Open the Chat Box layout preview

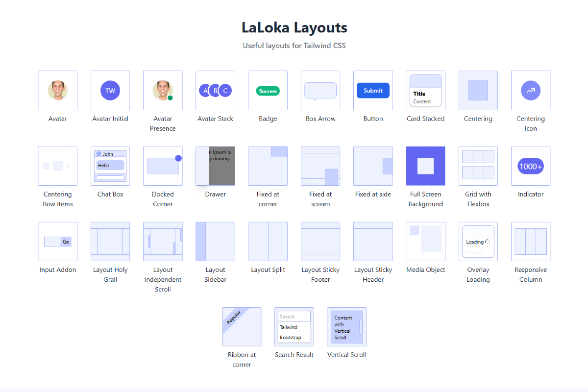click(x=110, y=166)
